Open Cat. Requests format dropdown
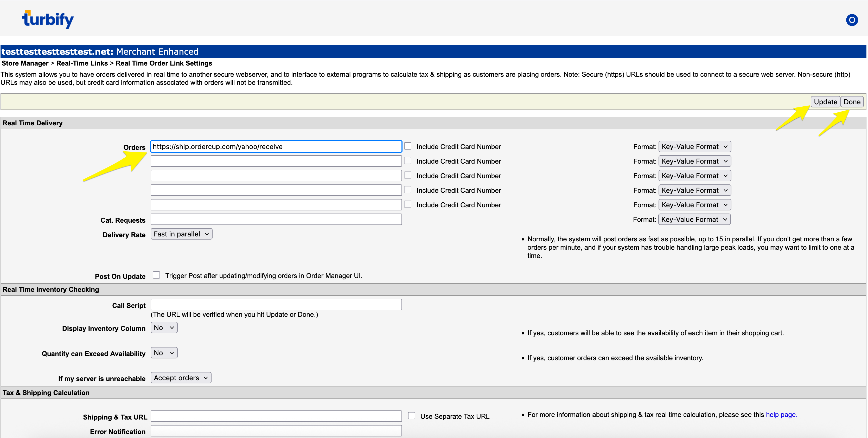This screenshot has height=438, width=868. click(694, 219)
